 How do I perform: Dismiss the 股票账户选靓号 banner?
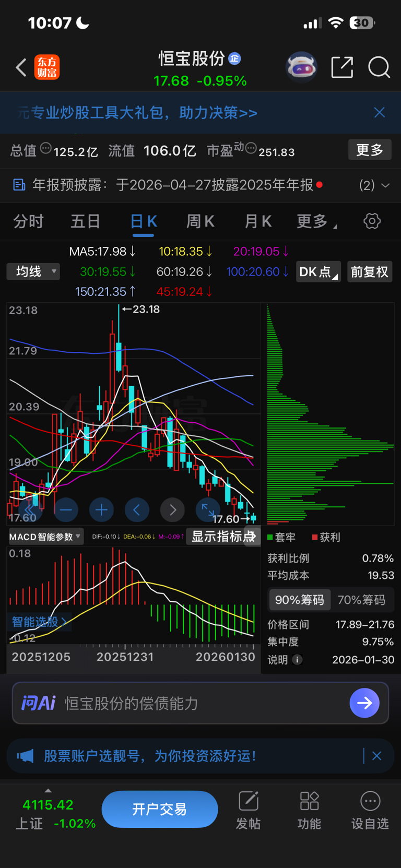[x=377, y=756]
